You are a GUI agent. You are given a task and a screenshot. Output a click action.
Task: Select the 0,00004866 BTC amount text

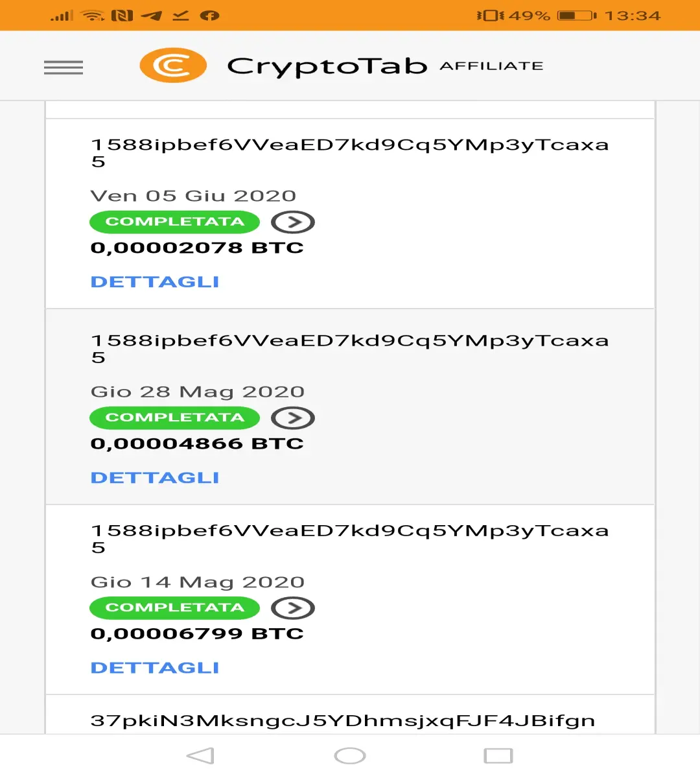click(x=197, y=444)
